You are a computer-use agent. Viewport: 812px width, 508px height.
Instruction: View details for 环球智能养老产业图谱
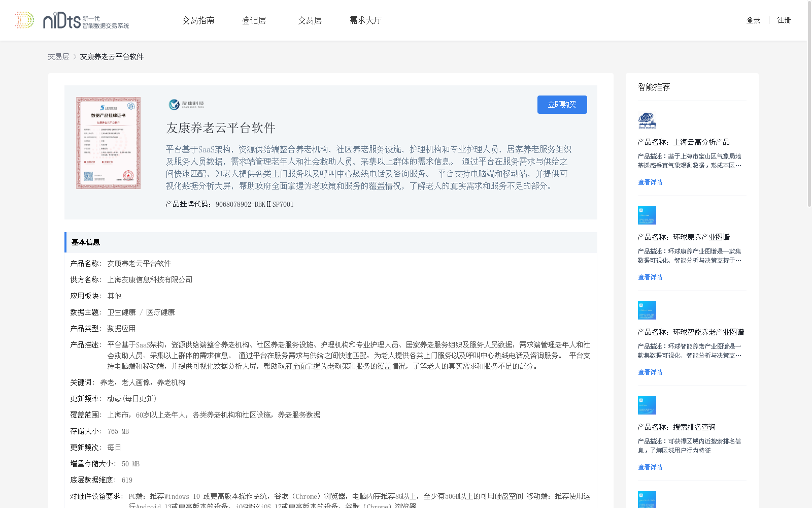click(650, 372)
